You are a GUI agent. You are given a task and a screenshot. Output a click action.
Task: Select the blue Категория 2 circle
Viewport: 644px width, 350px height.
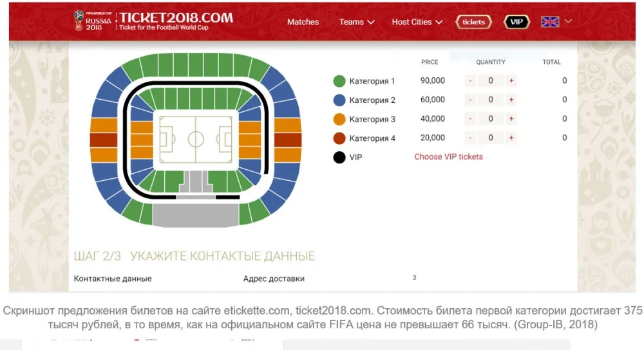[x=339, y=100]
